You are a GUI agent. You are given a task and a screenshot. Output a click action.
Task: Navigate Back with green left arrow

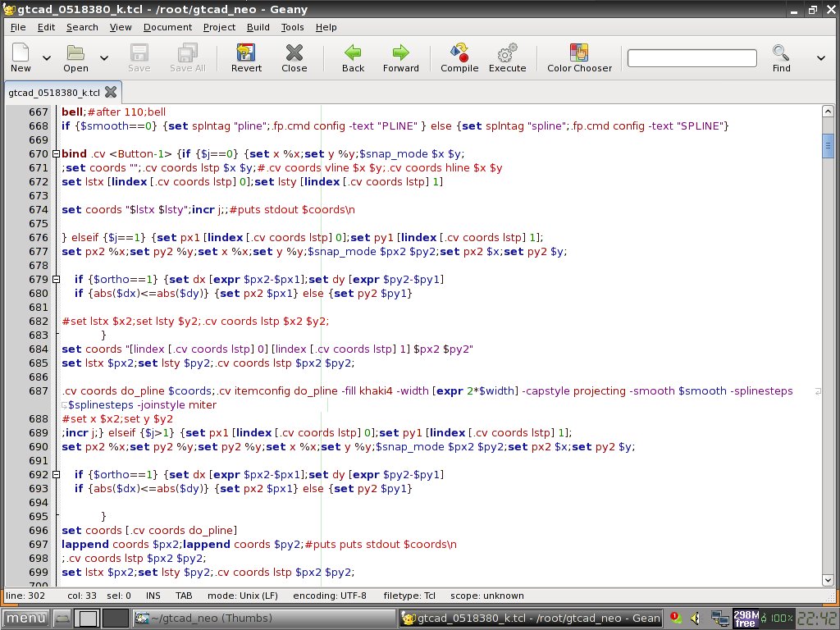click(353, 57)
